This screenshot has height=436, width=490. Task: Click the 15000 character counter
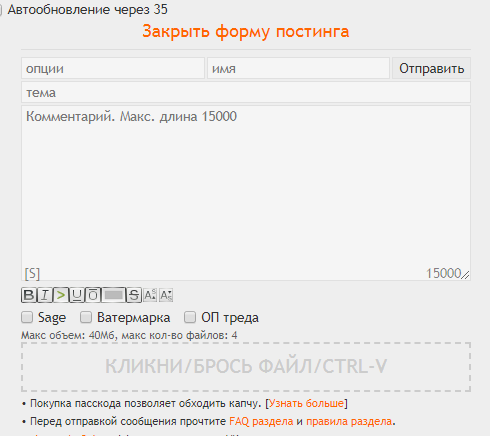coord(444,273)
